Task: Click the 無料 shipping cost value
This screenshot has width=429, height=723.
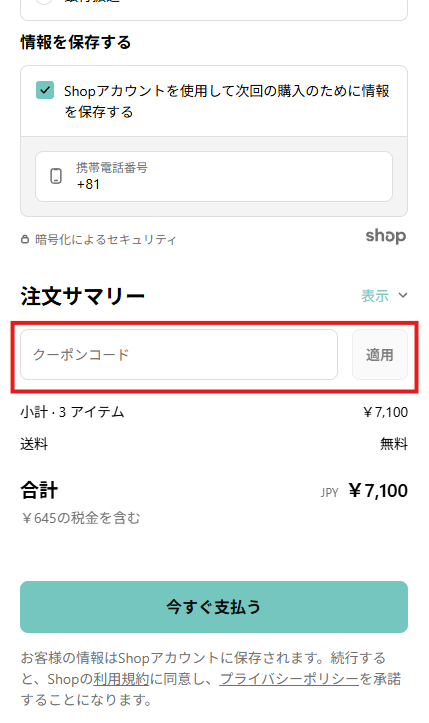Action: click(x=394, y=444)
